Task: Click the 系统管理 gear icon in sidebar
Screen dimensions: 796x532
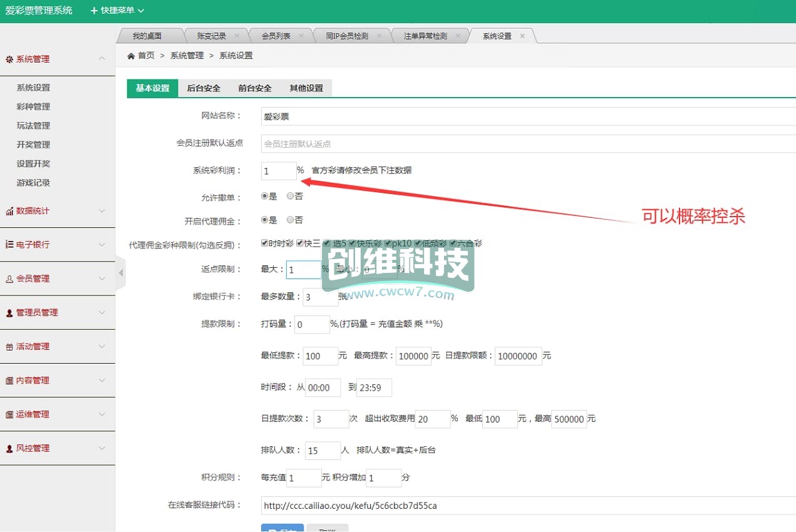Action: [9, 59]
